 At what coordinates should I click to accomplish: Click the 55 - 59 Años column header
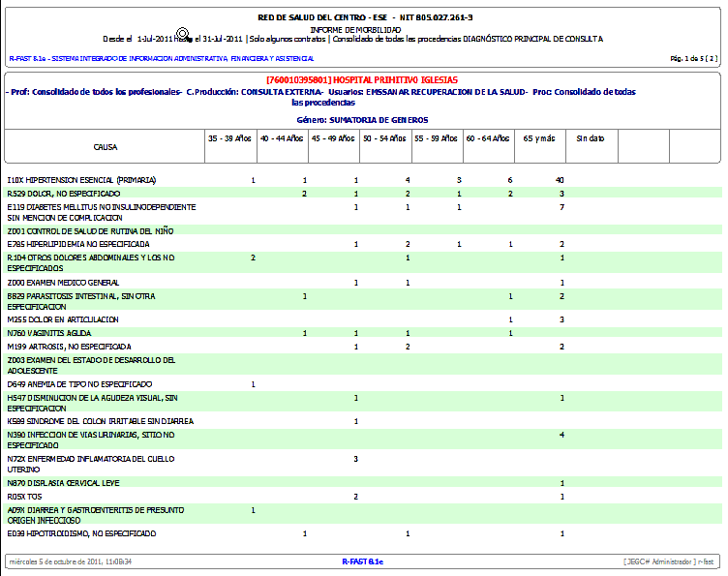coord(436,138)
